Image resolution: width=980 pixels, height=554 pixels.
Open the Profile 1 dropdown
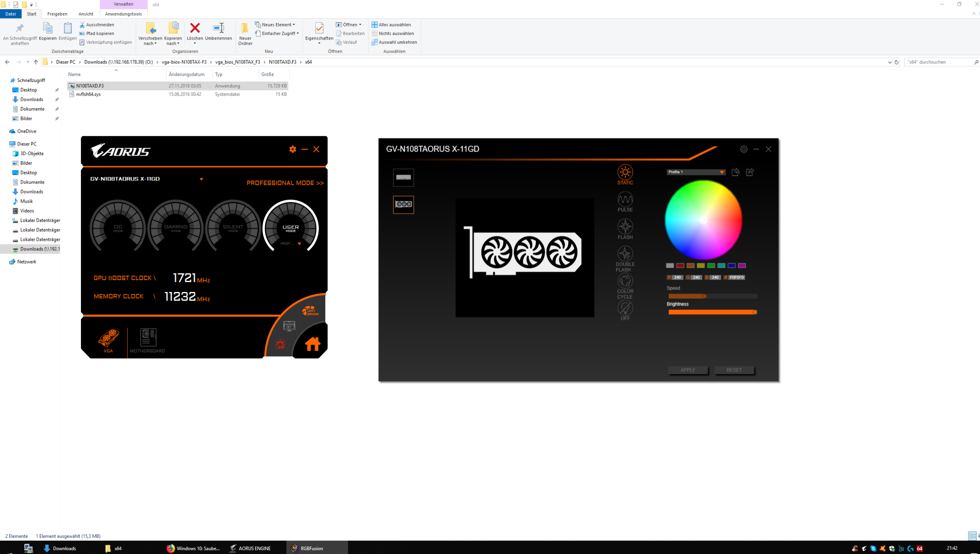[x=696, y=172]
